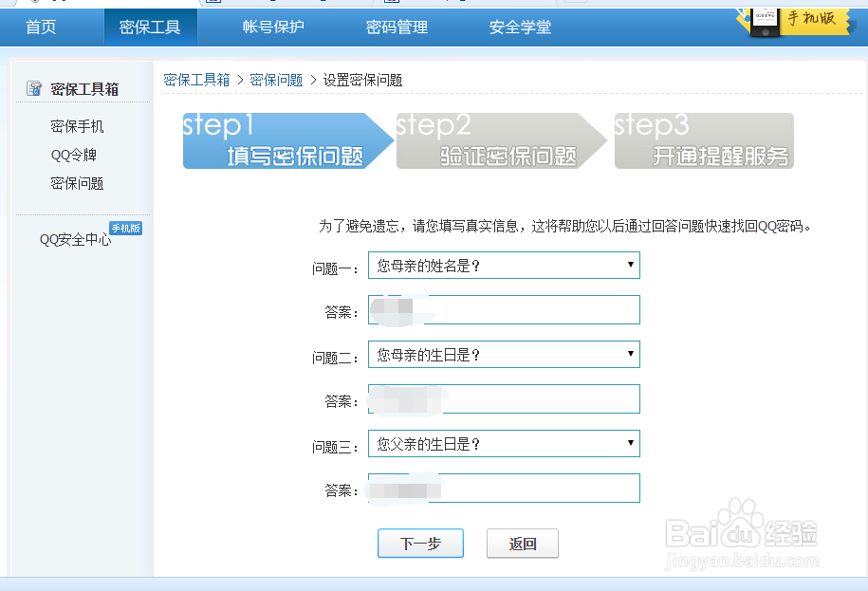Click the 返回 button
This screenshot has width=868, height=591.
pyautogui.click(x=523, y=544)
